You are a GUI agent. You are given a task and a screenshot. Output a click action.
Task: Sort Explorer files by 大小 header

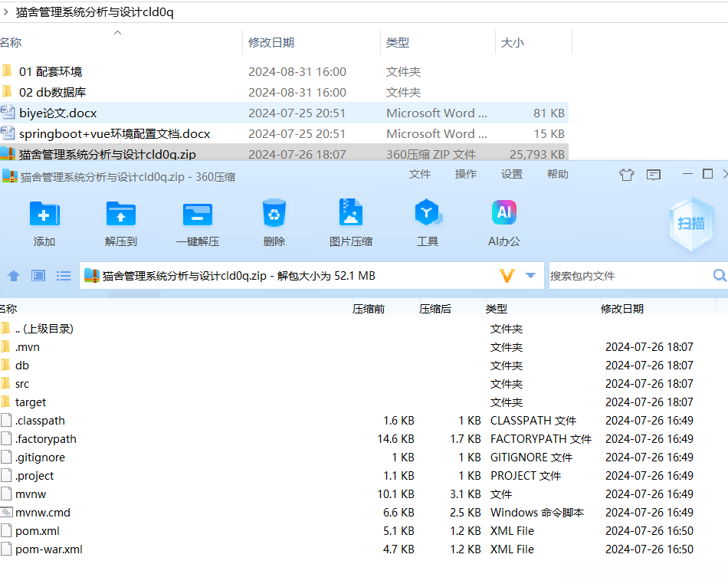pos(513,43)
